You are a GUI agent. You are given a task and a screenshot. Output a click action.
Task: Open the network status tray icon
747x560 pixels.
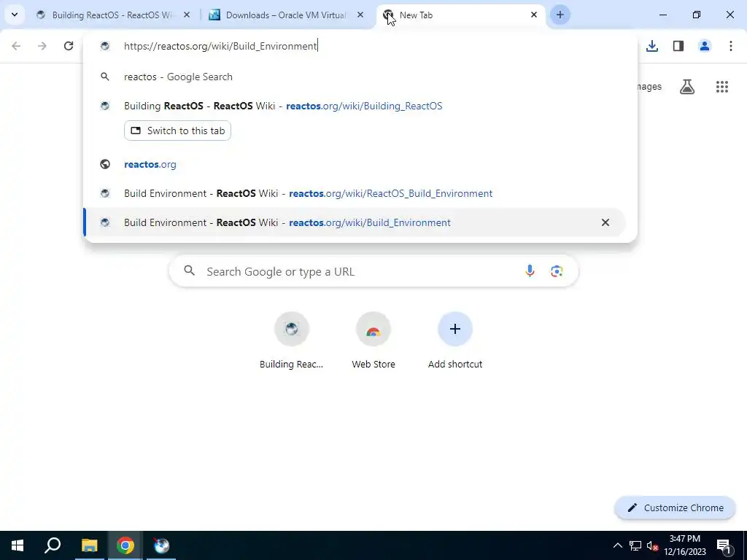[635, 545]
